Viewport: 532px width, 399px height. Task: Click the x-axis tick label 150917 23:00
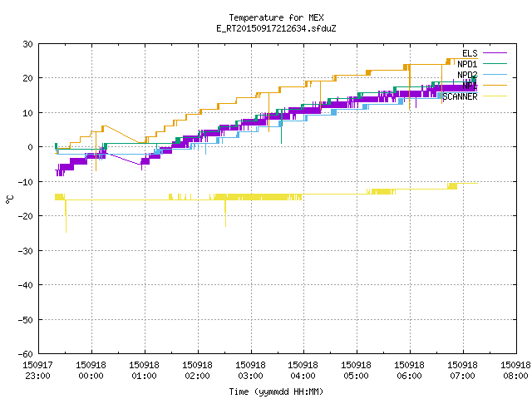[37, 371]
